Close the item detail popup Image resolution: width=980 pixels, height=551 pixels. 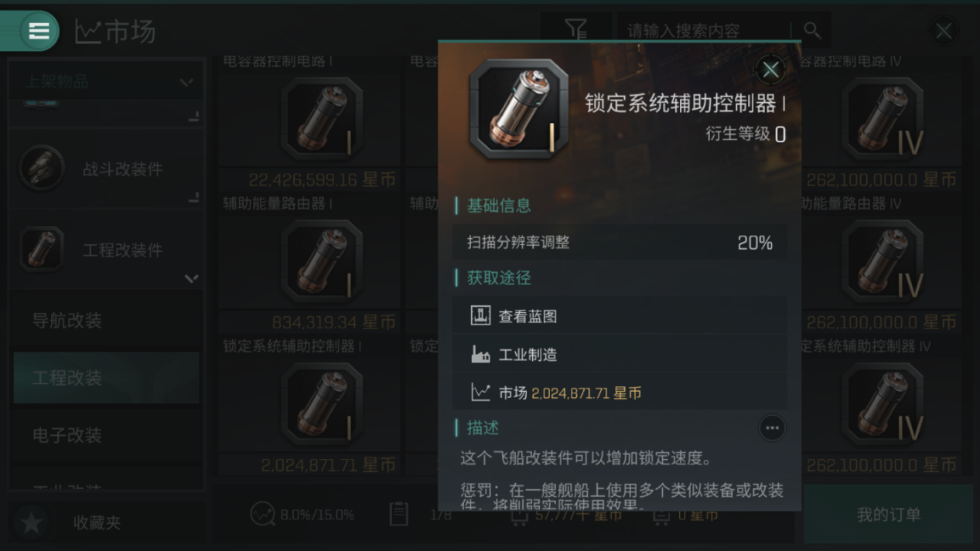coord(770,70)
